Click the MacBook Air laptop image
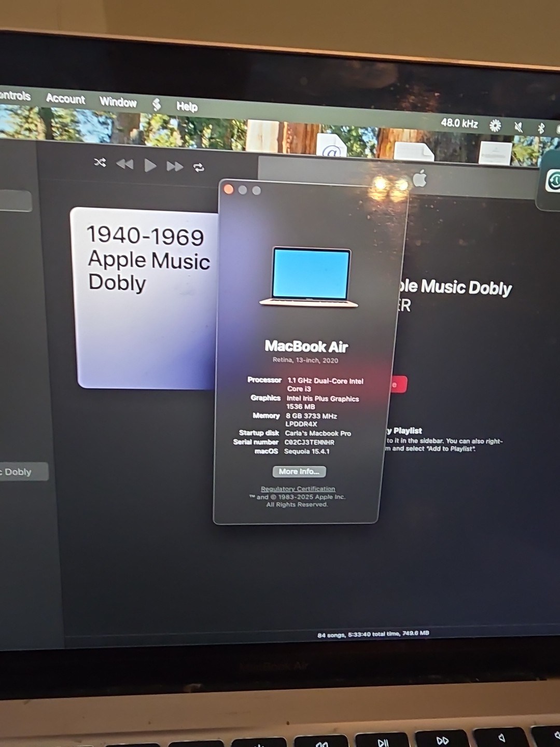This screenshot has height=747, width=560. (310, 277)
